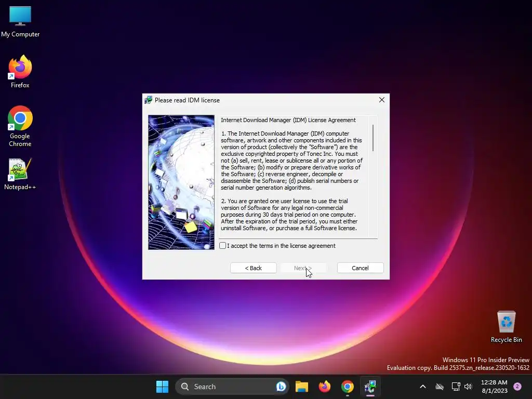The width and height of the screenshot is (532, 399).
Task: Cancel the IDM installation
Action: pos(361,268)
